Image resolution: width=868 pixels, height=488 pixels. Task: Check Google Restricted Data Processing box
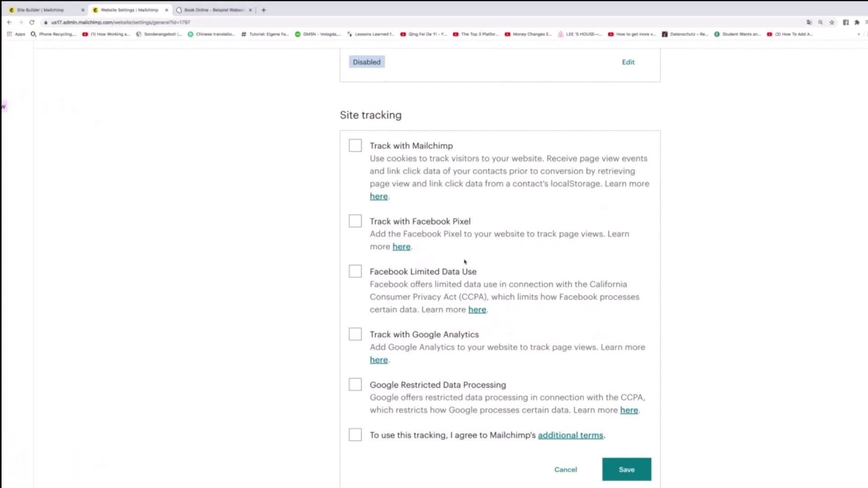tap(355, 385)
